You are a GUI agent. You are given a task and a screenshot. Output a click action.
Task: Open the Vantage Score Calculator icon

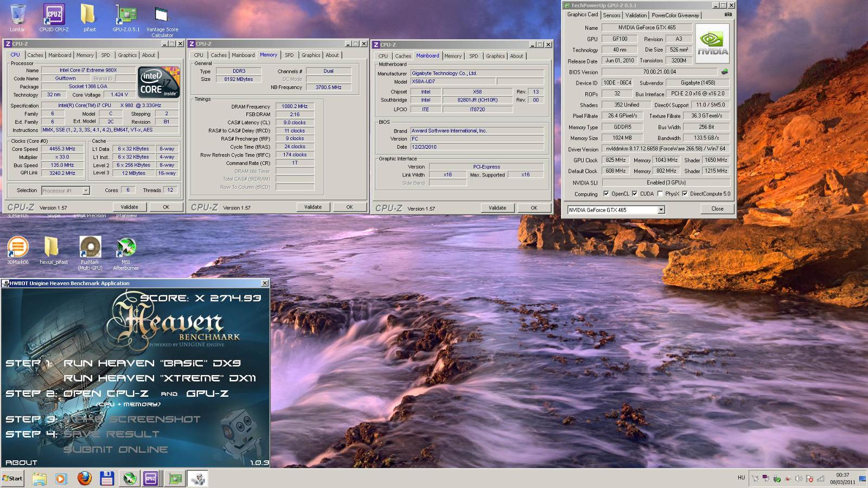(162, 21)
